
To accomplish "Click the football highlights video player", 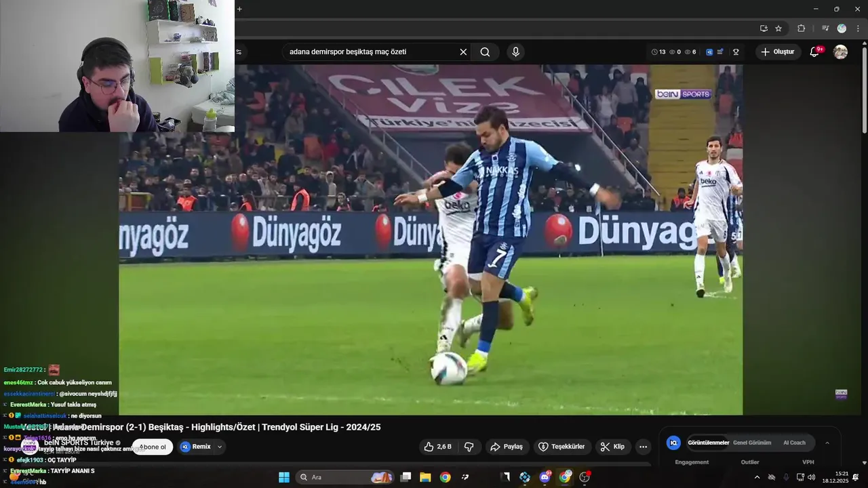I will point(431,240).
